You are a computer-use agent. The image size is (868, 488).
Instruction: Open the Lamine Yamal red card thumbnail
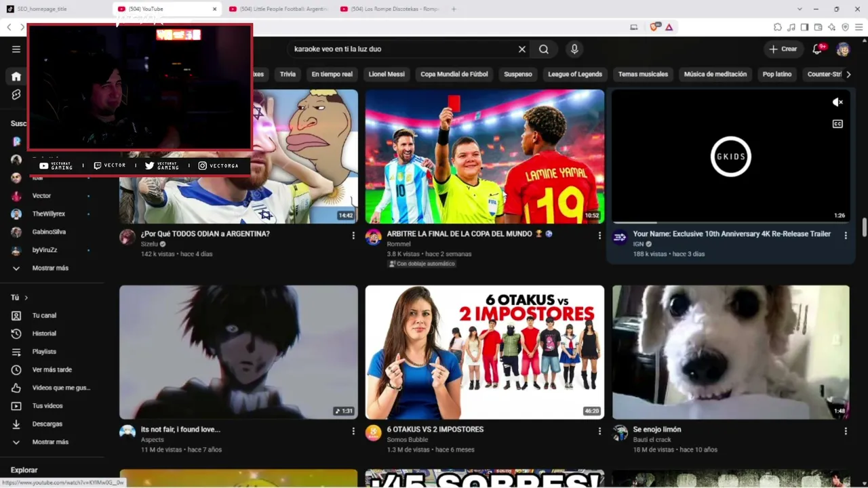[485, 157]
